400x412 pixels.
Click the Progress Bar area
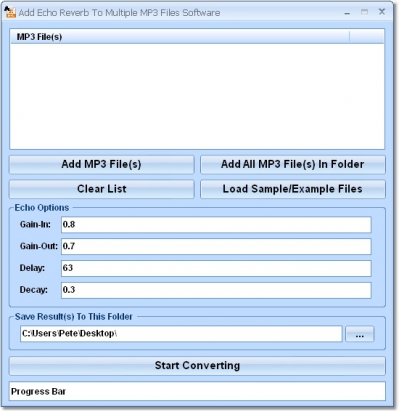[197, 391]
